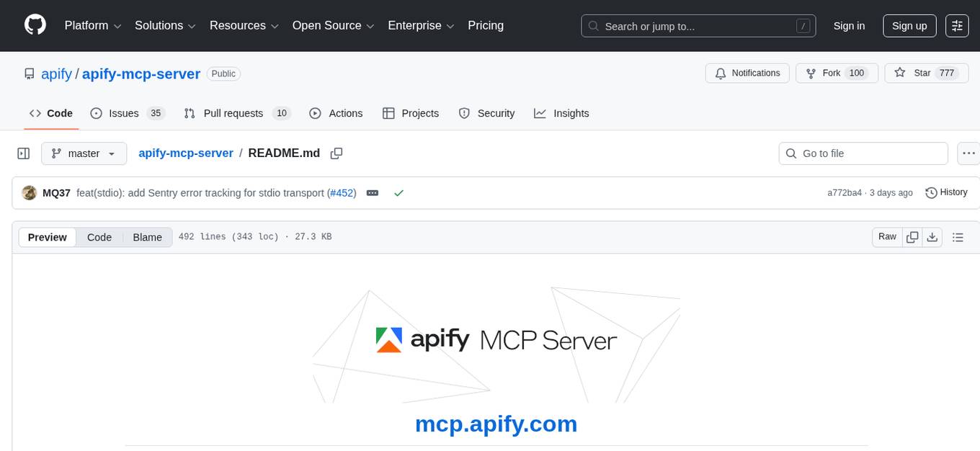Screen dimensions: 980x451
Task: Visit the mcp.apify.com link
Action: (496, 424)
